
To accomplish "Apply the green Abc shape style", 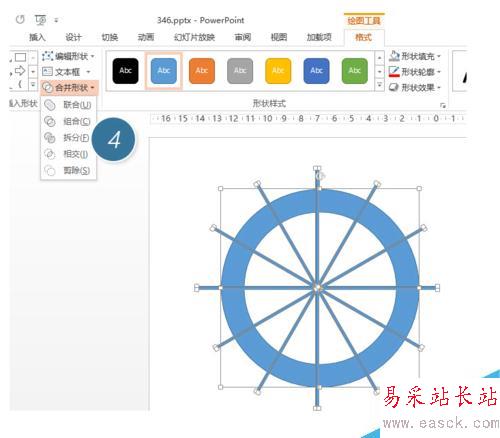I will click(x=354, y=71).
